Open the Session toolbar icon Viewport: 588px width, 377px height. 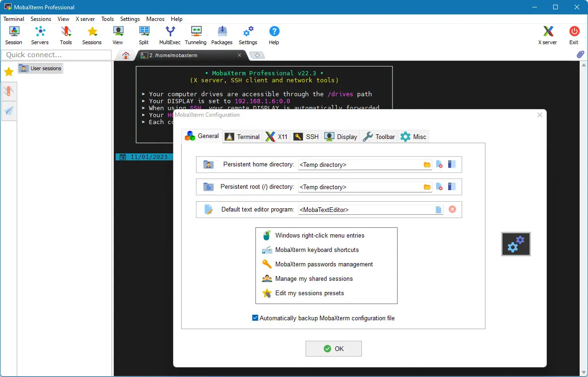coord(14,35)
